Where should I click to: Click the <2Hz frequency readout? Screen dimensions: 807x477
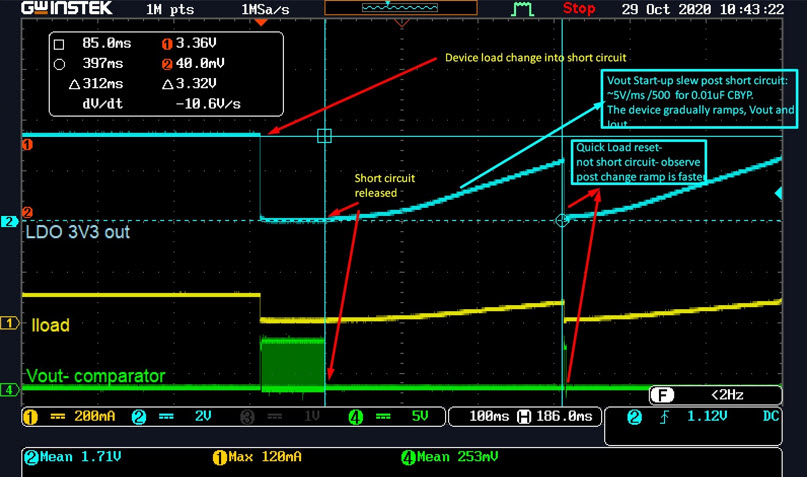[727, 395]
